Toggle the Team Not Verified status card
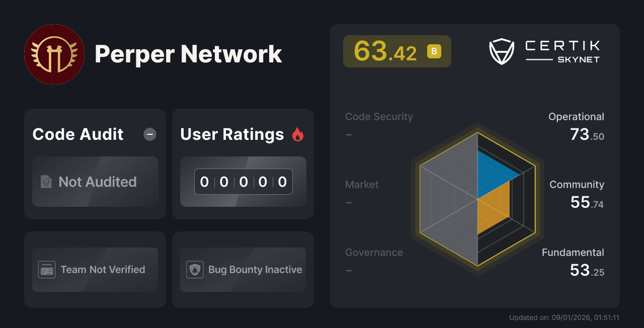Screen dimensions: 644x328 click(95, 270)
